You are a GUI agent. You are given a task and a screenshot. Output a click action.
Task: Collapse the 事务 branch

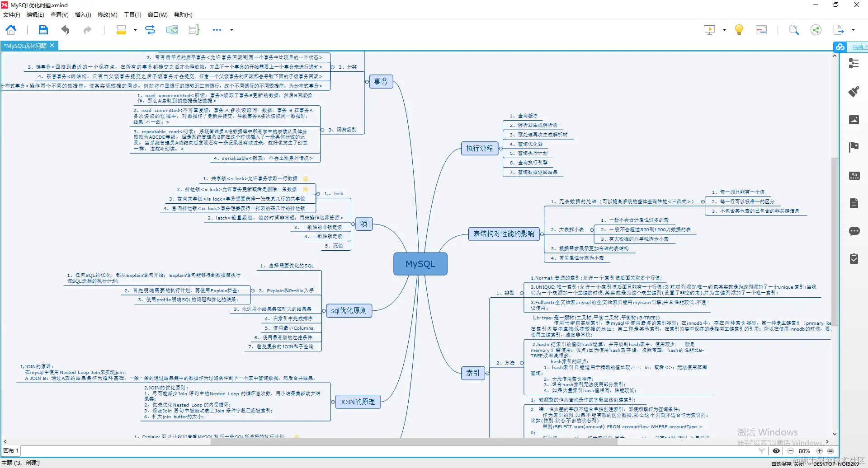click(x=367, y=82)
